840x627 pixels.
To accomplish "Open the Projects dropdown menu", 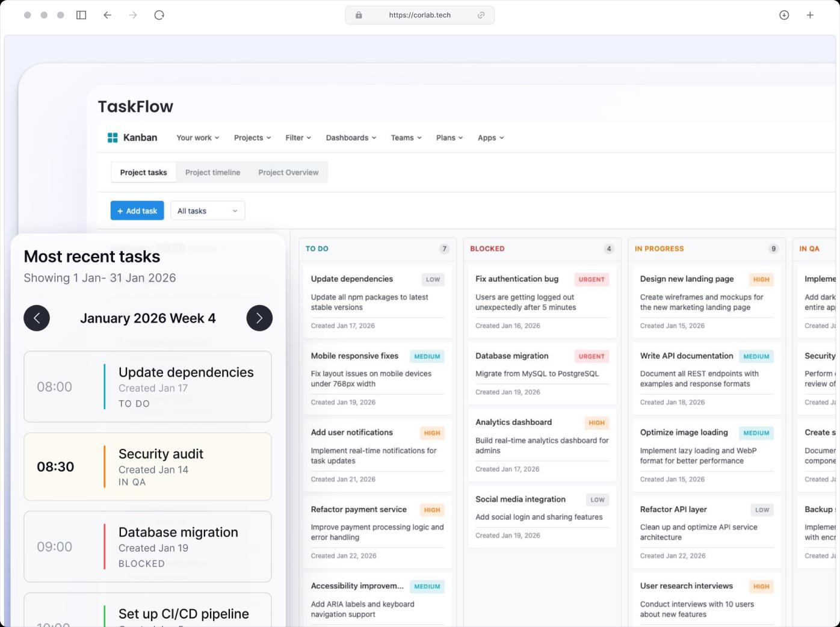I will pos(253,138).
